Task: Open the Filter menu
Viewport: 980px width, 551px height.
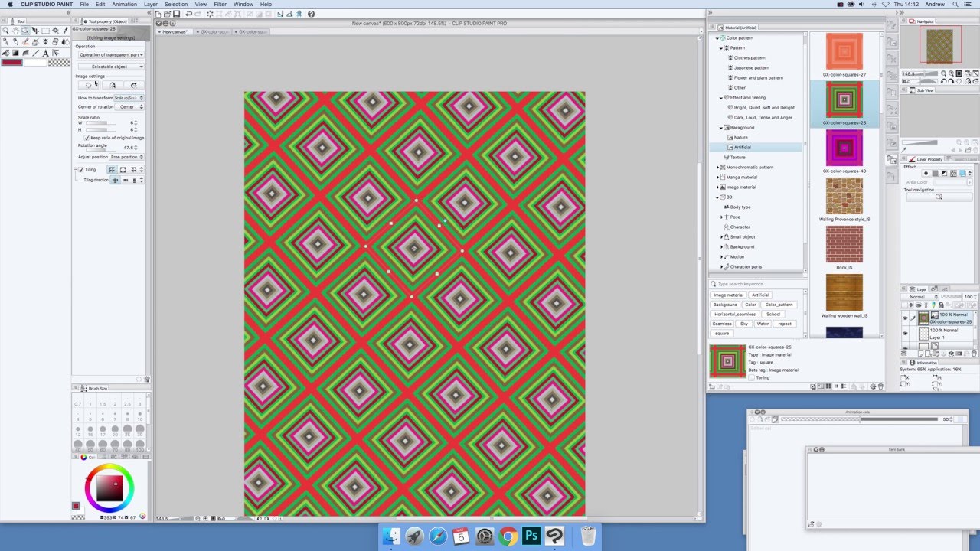Action: pos(220,4)
